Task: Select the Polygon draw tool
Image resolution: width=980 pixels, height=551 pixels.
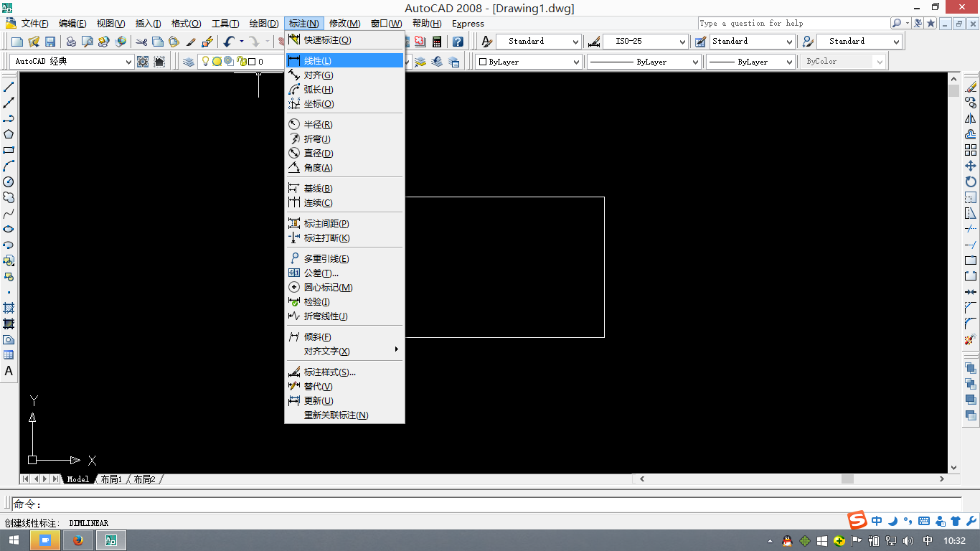Action: pos(9,134)
